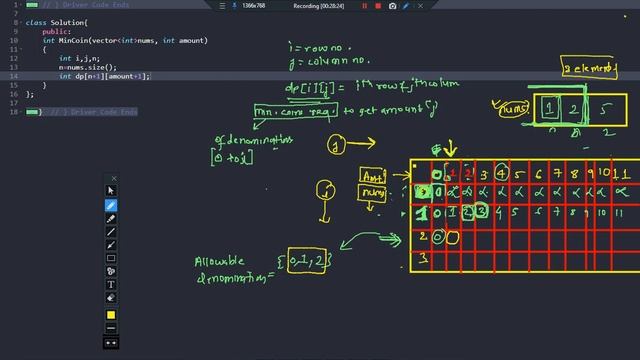Select the straight line tool

111,232
